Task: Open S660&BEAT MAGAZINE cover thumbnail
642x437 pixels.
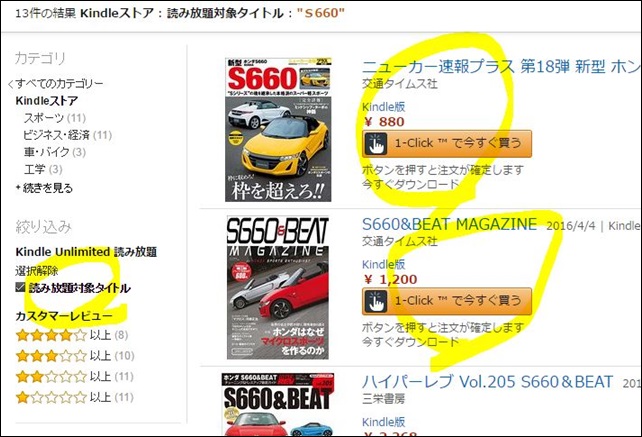Action: [x=278, y=288]
